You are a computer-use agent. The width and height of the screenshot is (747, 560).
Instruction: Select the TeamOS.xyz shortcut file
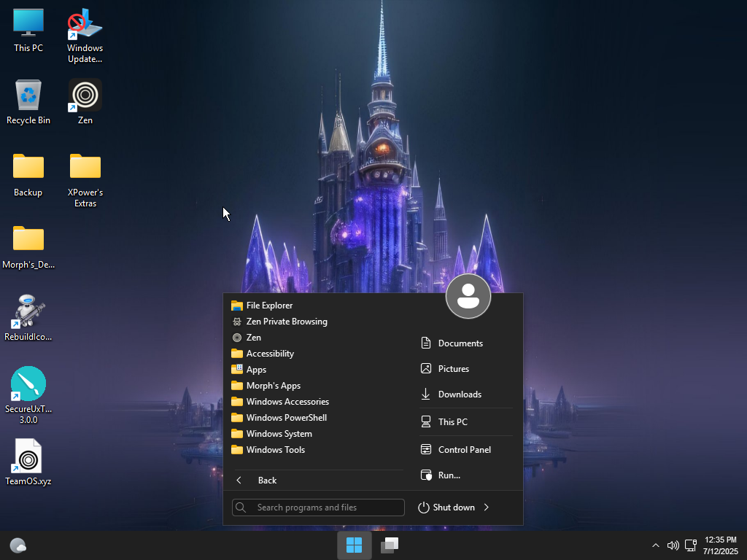tap(28, 462)
